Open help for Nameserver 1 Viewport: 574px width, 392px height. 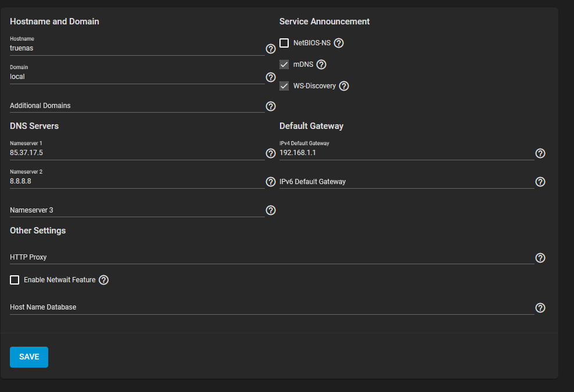point(271,153)
